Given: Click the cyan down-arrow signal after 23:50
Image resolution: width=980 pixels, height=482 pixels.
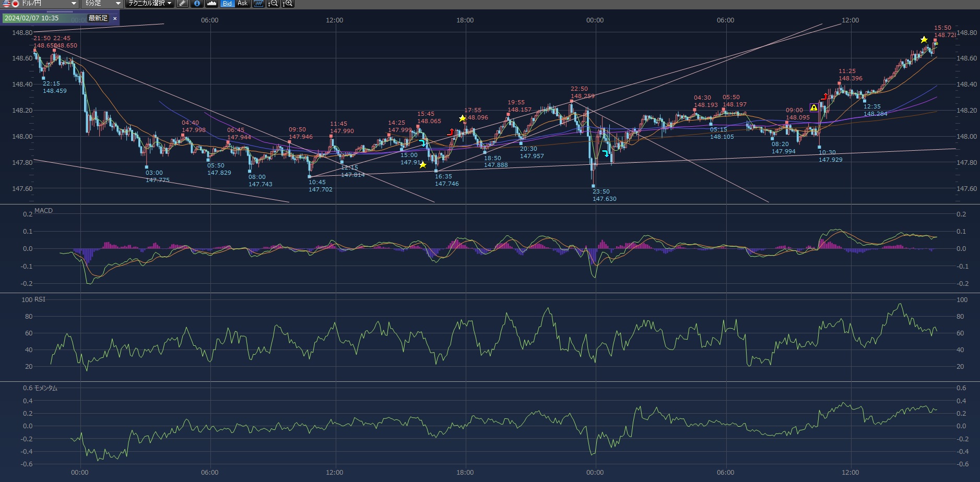Looking at the screenshot, I should pyautogui.click(x=606, y=153).
